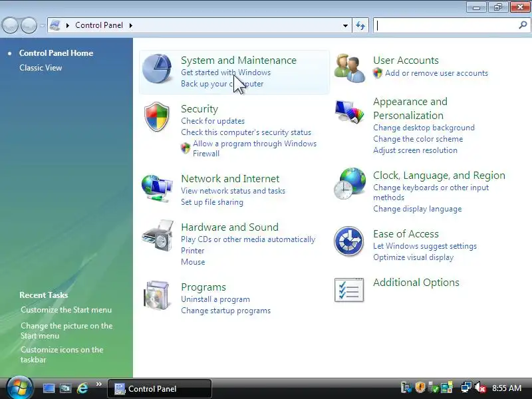Click the Additional Options checklist icon

349,290
